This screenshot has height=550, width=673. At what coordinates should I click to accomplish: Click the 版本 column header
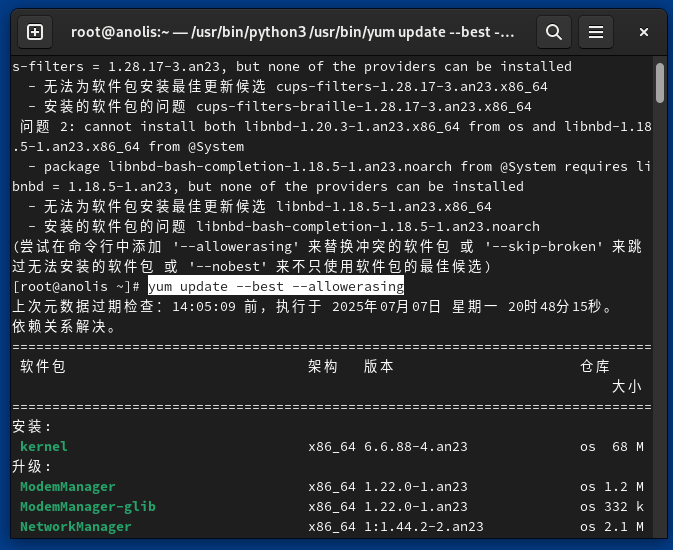tap(379, 367)
